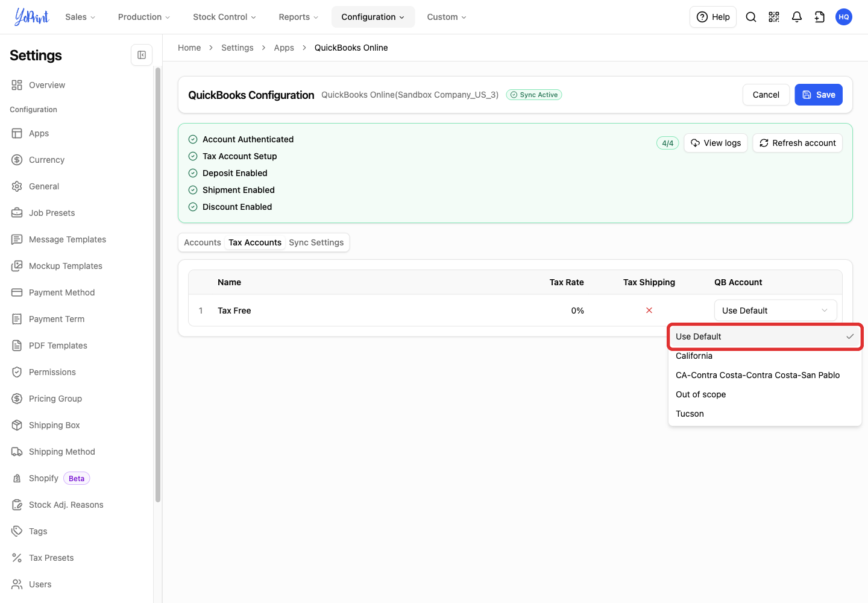Switch to the Sync Settings tab
Screen dimensions: 868x603
point(316,242)
